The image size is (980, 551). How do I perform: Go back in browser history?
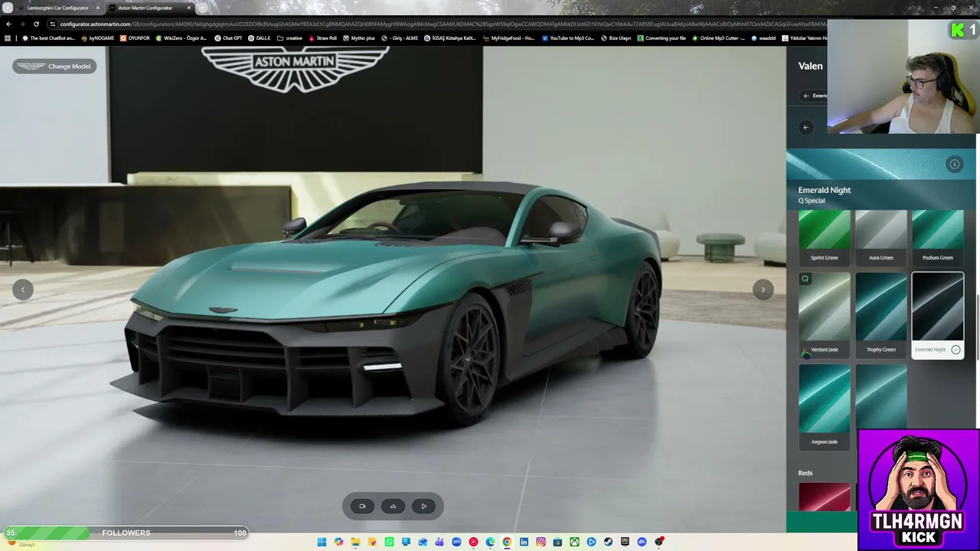click(8, 24)
